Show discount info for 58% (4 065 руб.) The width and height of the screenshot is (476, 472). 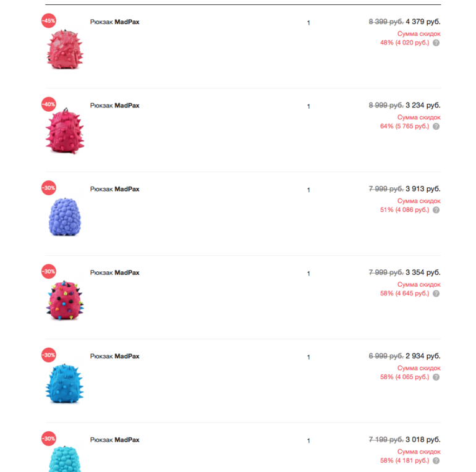coord(436,377)
